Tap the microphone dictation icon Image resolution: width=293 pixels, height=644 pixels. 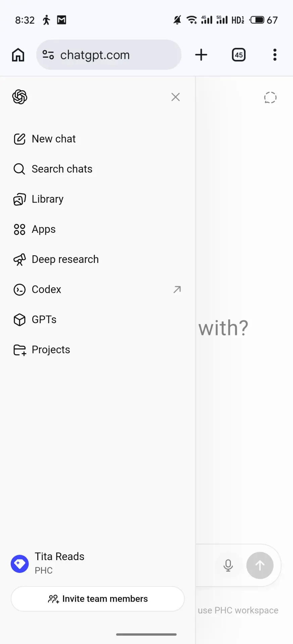[x=228, y=566]
